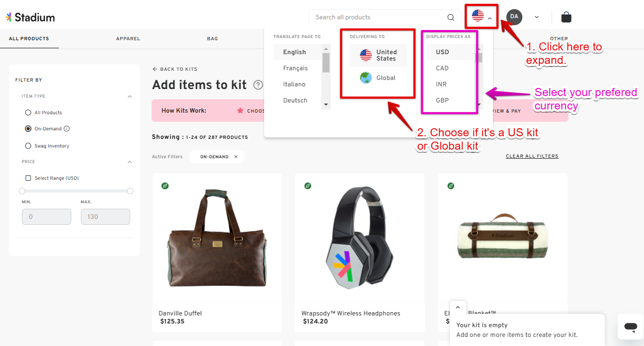
Task: Open the US flag region selector
Action: 482,17
